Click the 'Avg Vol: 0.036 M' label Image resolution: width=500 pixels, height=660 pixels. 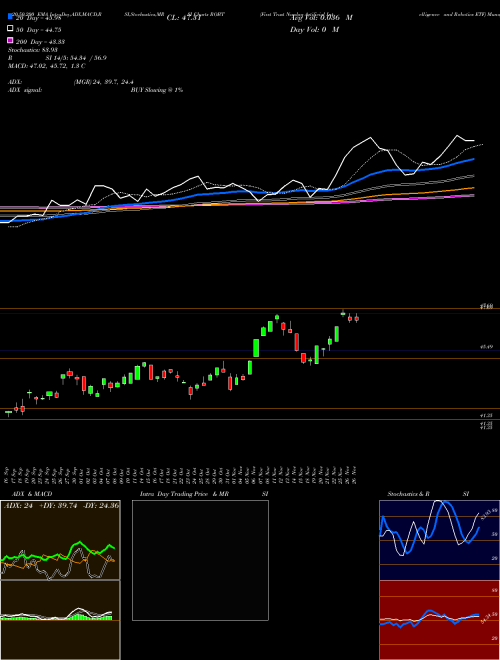321,18
